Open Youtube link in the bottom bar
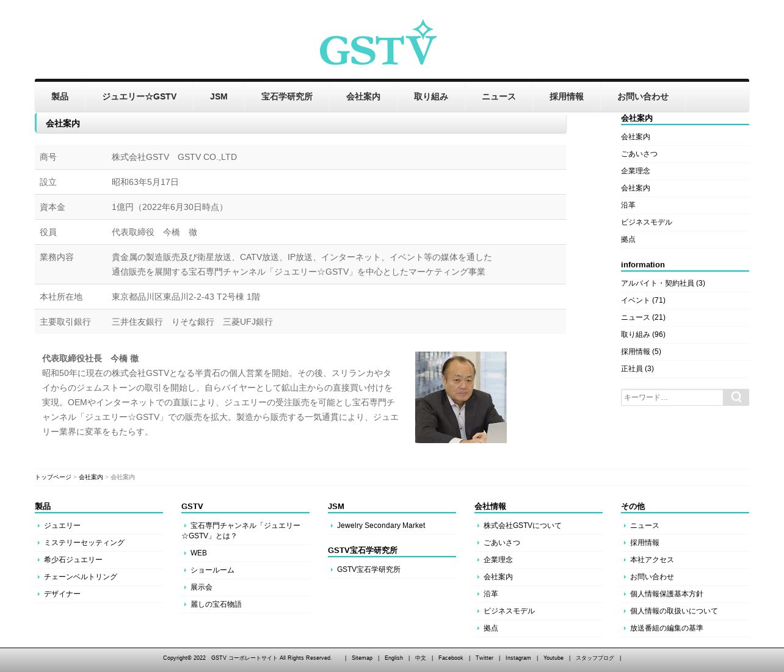 pos(553,658)
